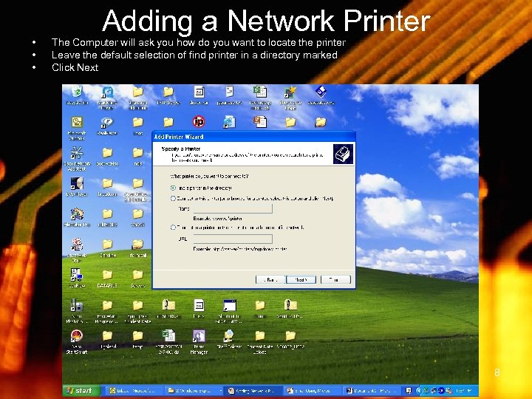Choose the 'Connect to this printer' radio button

click(x=173, y=198)
